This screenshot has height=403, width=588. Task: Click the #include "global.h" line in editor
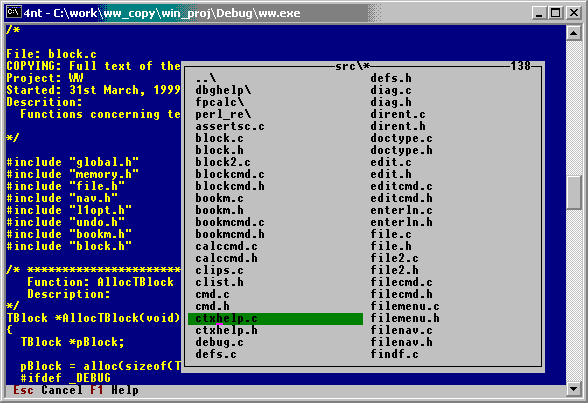tap(73, 162)
